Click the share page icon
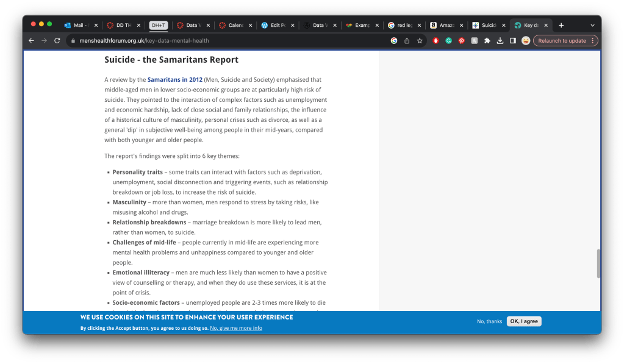 pyautogui.click(x=407, y=41)
